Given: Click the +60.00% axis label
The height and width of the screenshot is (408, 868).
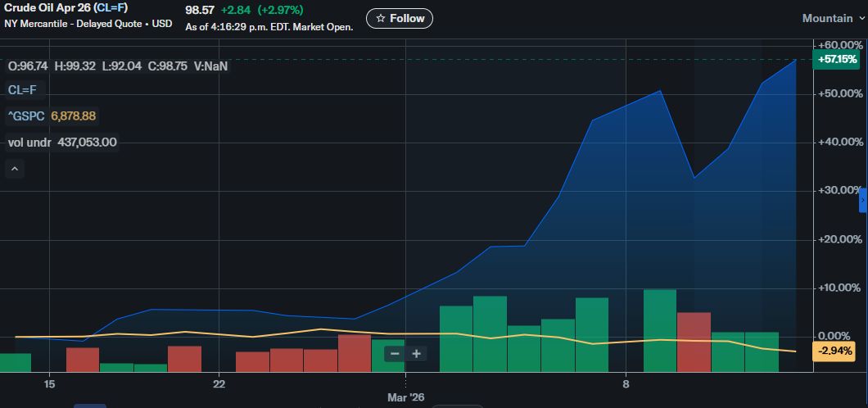Looking at the screenshot, I should tap(840, 44).
